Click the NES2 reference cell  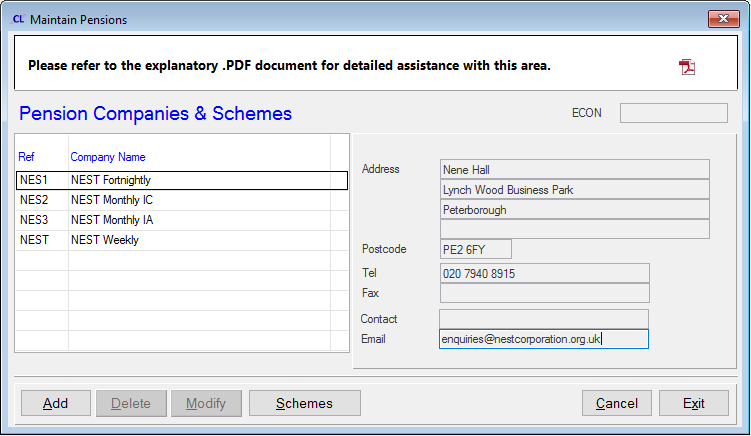coord(42,200)
